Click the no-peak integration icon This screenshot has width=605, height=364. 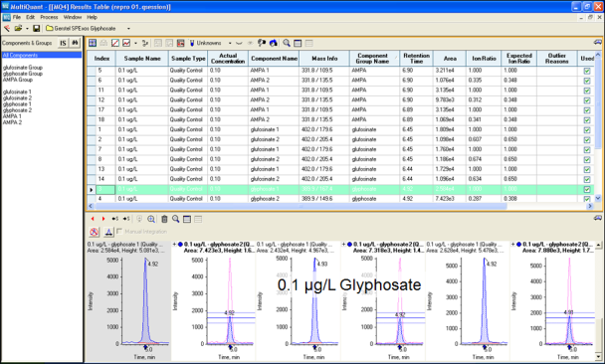click(95, 232)
